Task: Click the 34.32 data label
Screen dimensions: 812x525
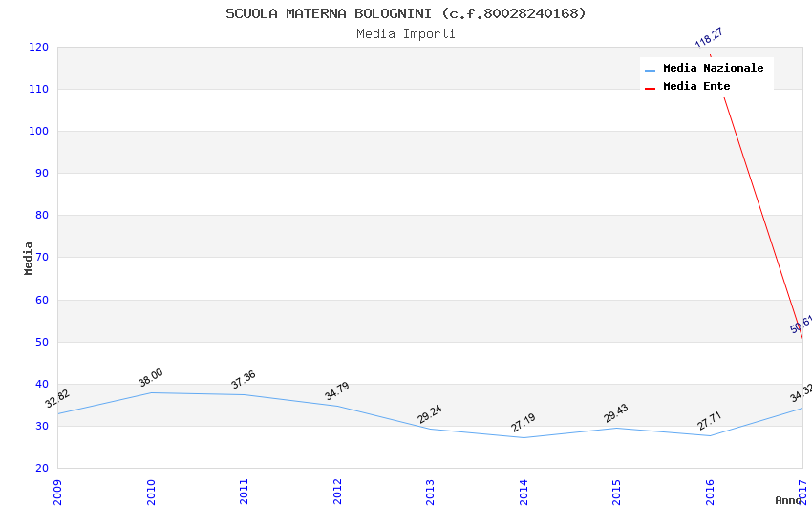Action: (x=801, y=393)
